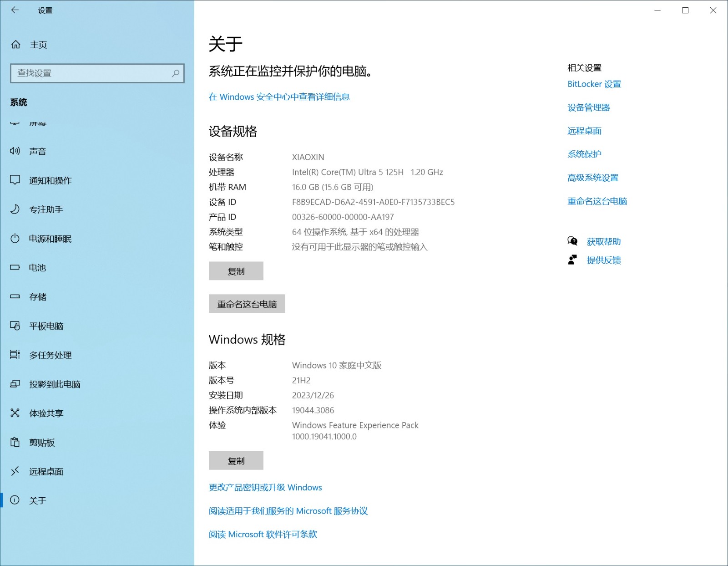
Task: Select 电池 label in sidebar
Action: point(37,268)
